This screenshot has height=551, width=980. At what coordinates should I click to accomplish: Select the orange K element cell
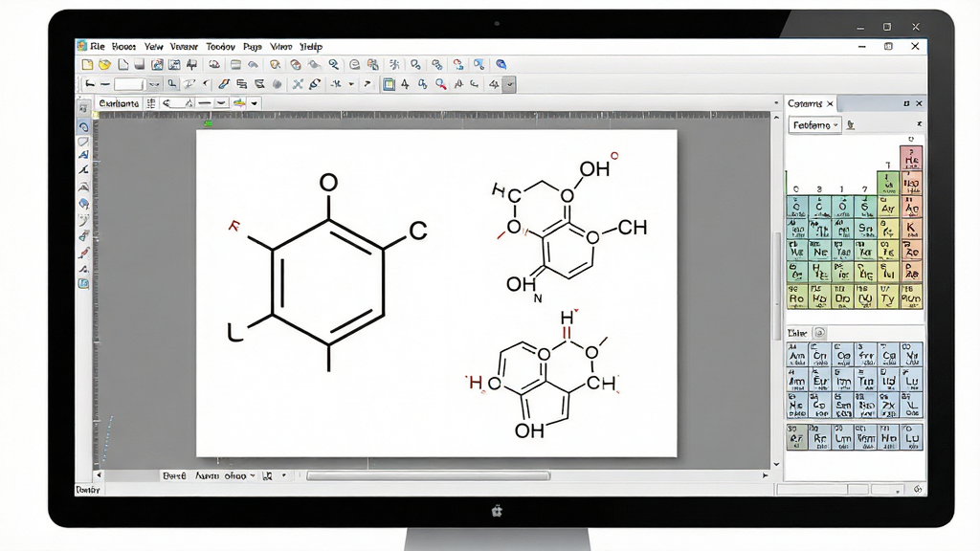point(911,228)
